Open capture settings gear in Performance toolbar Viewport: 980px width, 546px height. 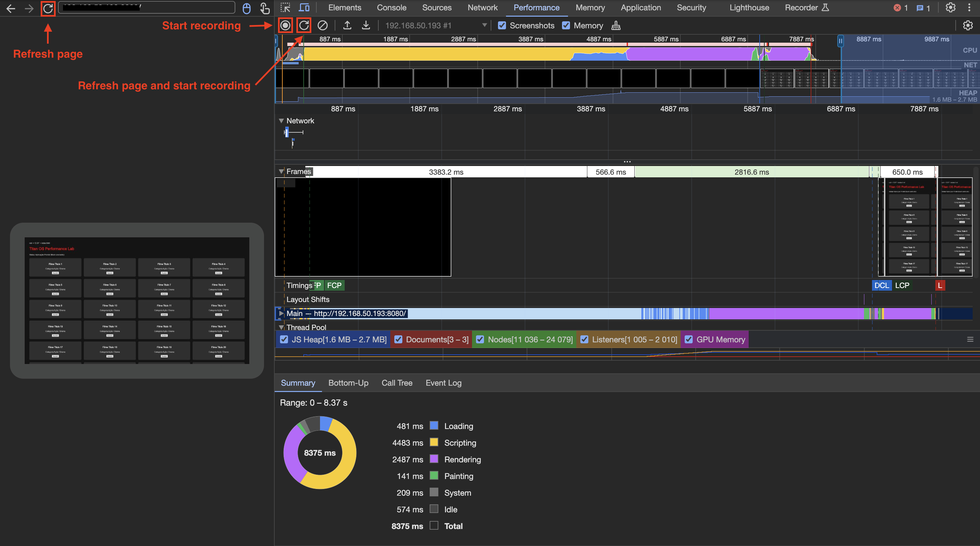(x=968, y=25)
